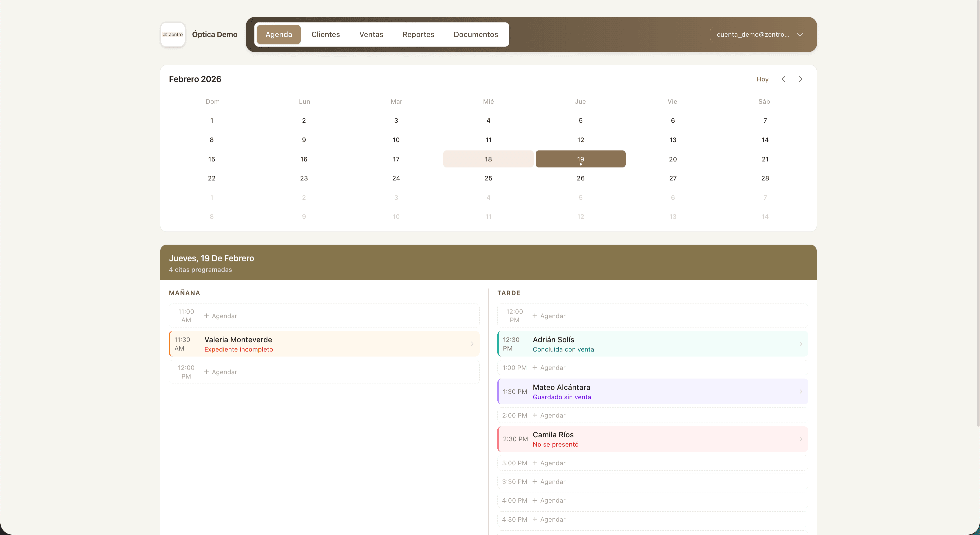Click plus icon to agendar at 11:00 AM

pyautogui.click(x=207, y=316)
